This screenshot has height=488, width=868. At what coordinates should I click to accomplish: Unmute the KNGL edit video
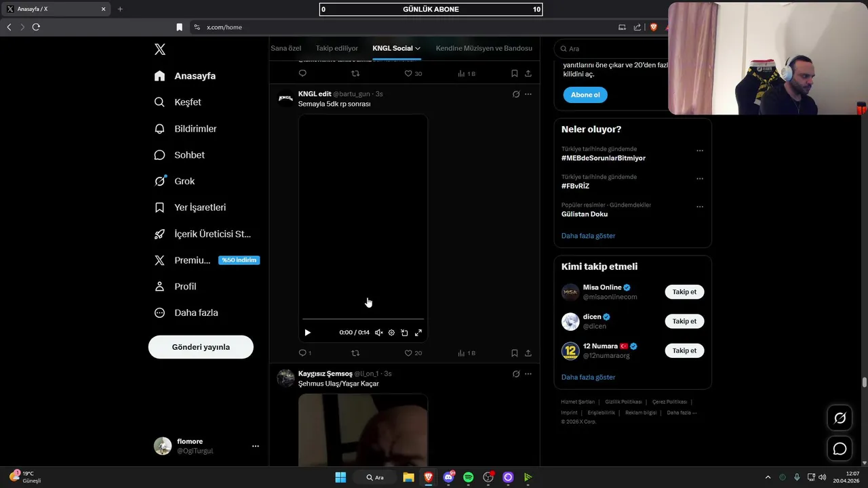click(378, 333)
